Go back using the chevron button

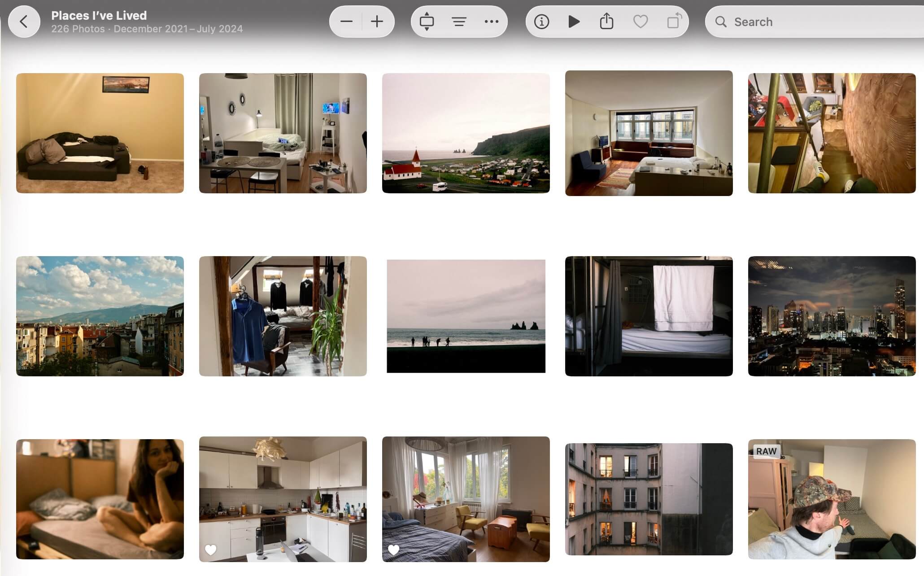point(24,22)
